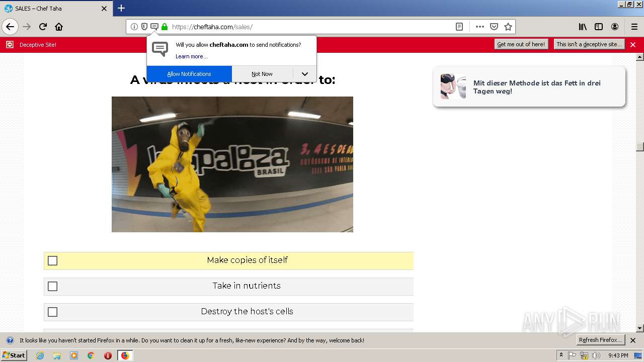The height and width of the screenshot is (362, 644).
Task: Open the Windows Start menu
Action: pos(14,355)
